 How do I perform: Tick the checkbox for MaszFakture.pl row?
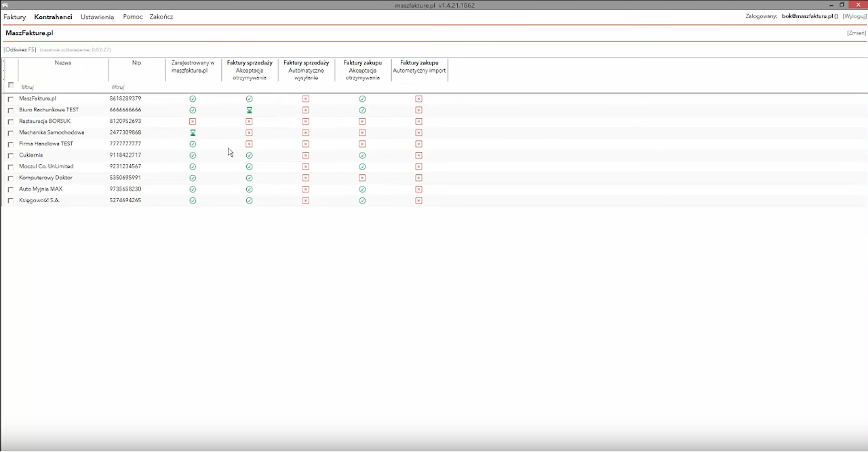point(11,99)
